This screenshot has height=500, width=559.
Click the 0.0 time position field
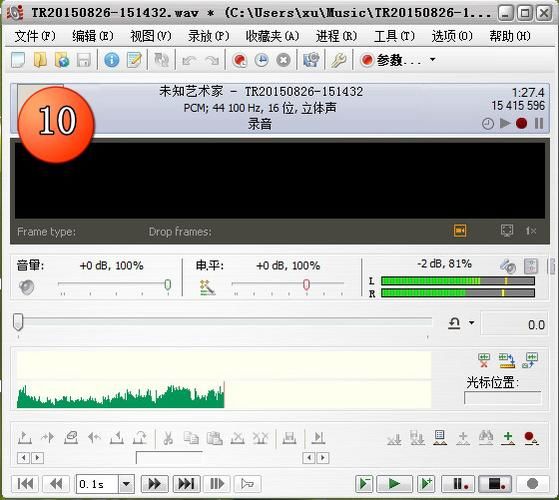(515, 324)
